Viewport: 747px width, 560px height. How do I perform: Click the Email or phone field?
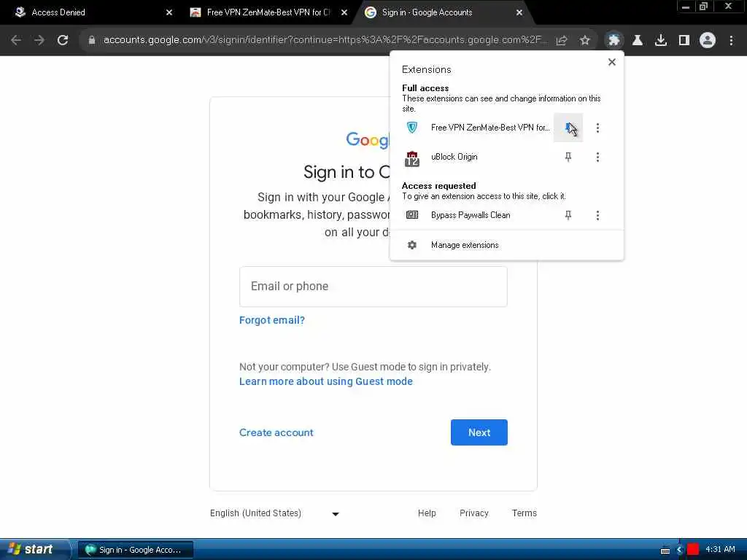(373, 286)
